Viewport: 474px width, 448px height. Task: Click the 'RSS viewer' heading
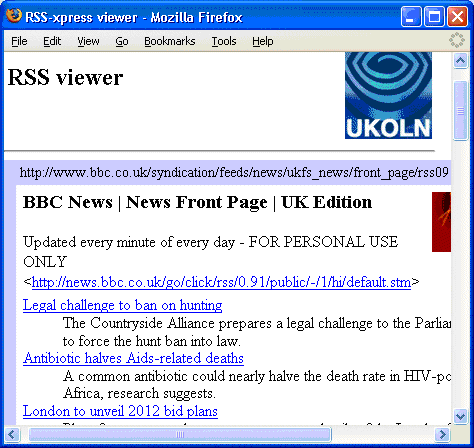65,77
